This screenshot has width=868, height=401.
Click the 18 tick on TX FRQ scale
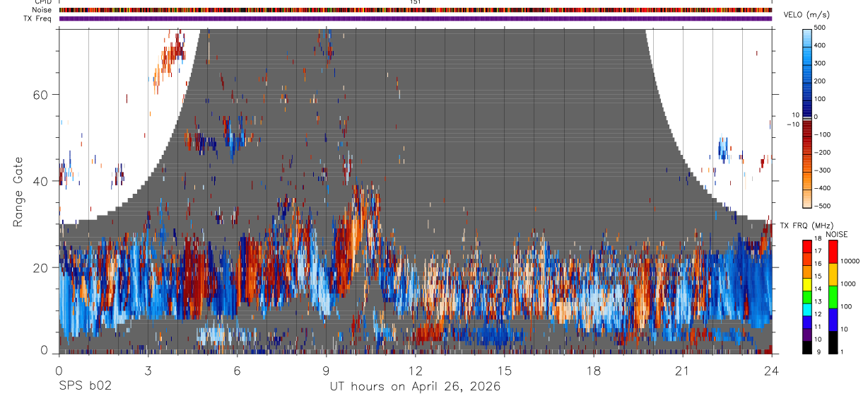(818, 239)
